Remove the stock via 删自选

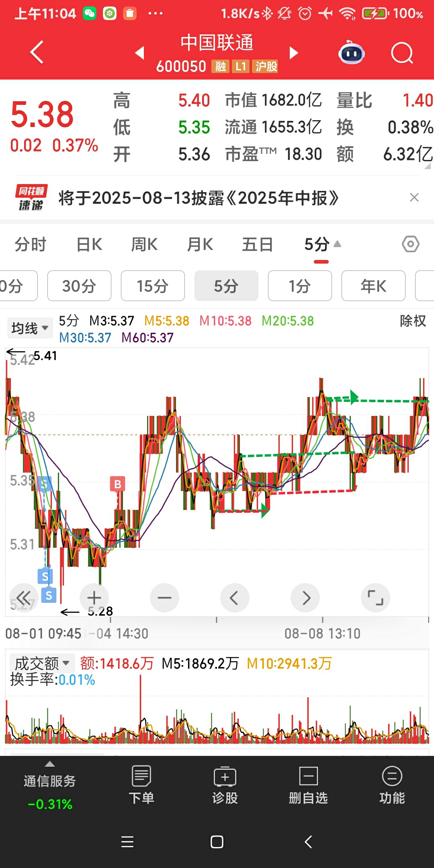pos(308,785)
